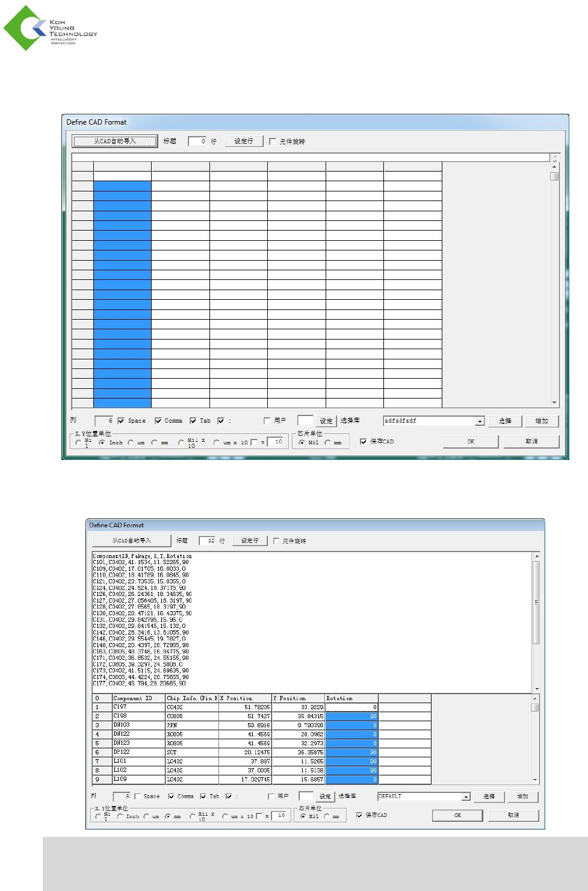The width and height of the screenshot is (588, 891).
Task: Click 设定 beside 用户 in sdfsdfsdf dialog
Action: (x=326, y=421)
